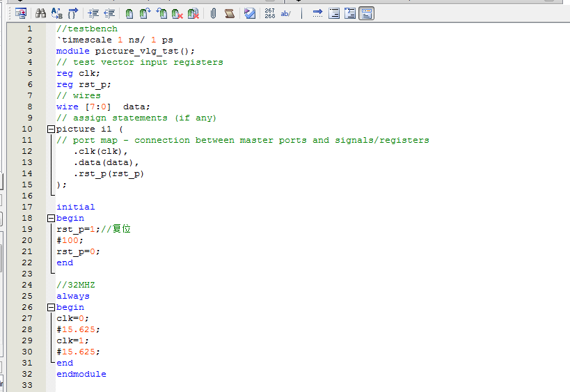Viewport: 570px width, 392px height.
Task: Collapse the always begin block on line 26
Action: [51, 308]
